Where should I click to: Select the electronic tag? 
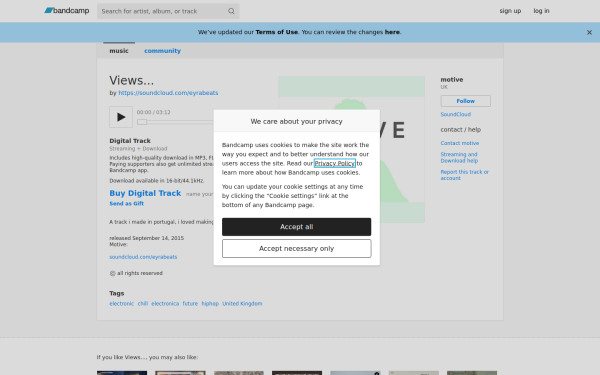click(122, 303)
